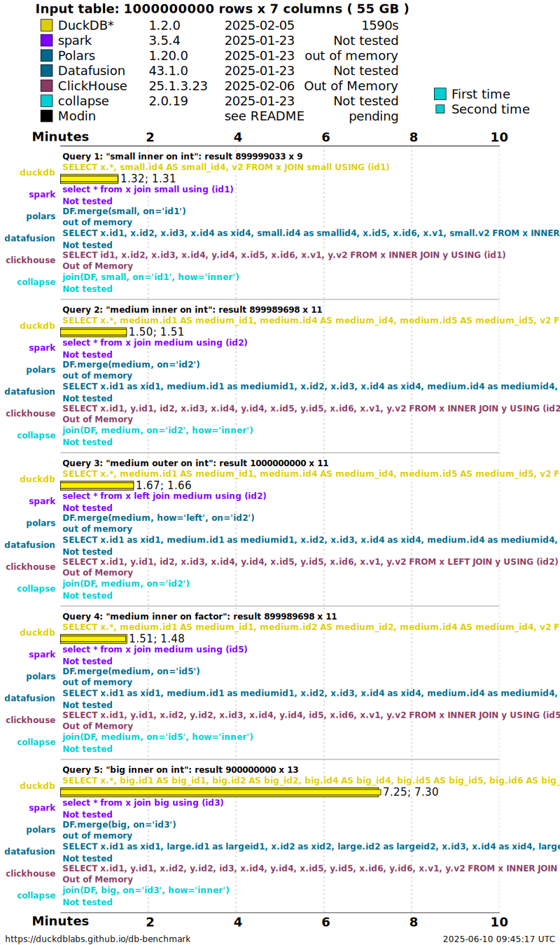Click "select * from x join medium using (id2)"
The width and height of the screenshot is (560, 945).
tap(155, 342)
